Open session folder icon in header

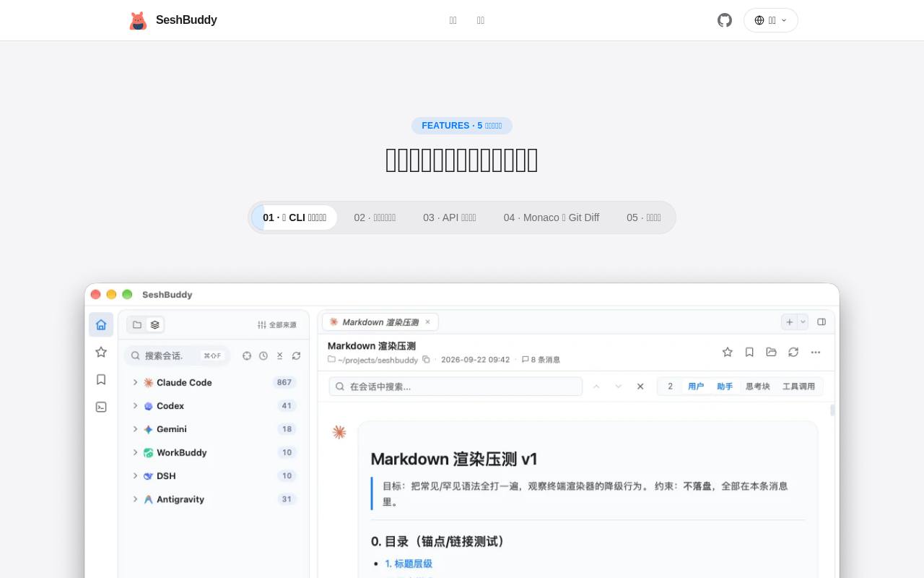(772, 352)
